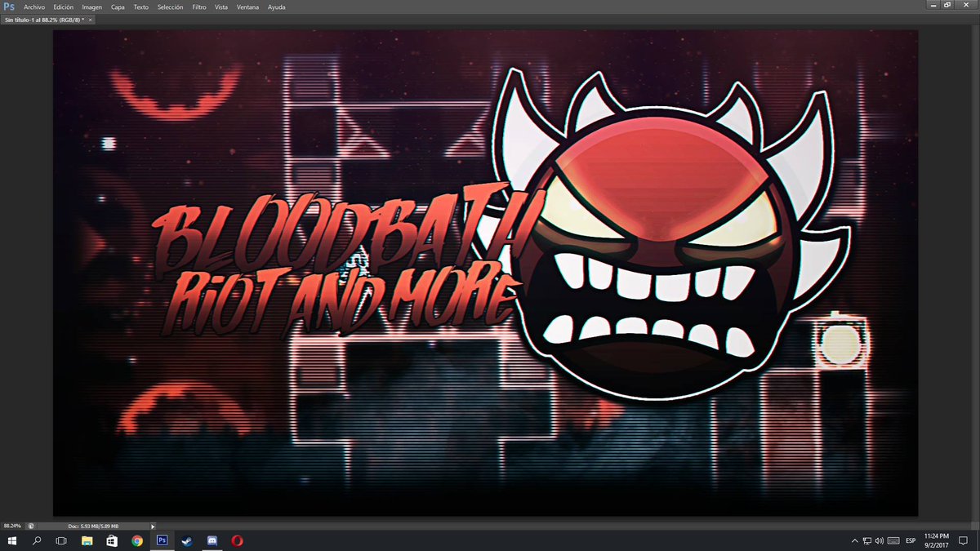Open Google Chrome from the taskbar
The width and height of the screenshot is (980, 551).
coord(137,540)
